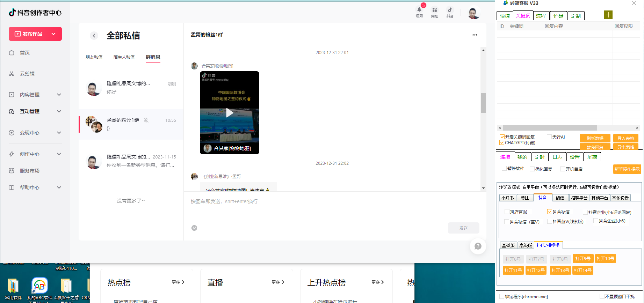Uncheck the 抖音私信 checkbox
The height and width of the screenshot is (303, 644).
pos(550,212)
